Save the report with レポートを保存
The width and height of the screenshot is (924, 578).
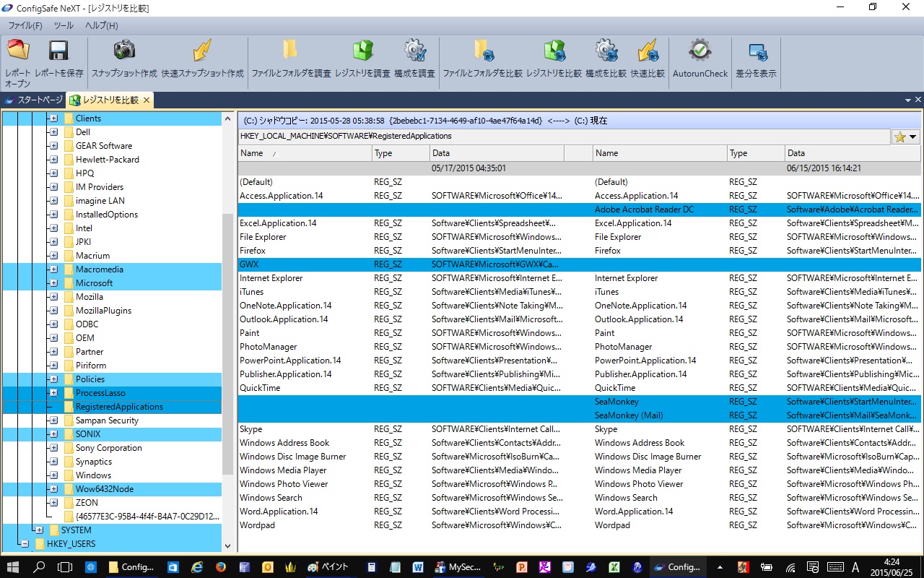[x=58, y=58]
